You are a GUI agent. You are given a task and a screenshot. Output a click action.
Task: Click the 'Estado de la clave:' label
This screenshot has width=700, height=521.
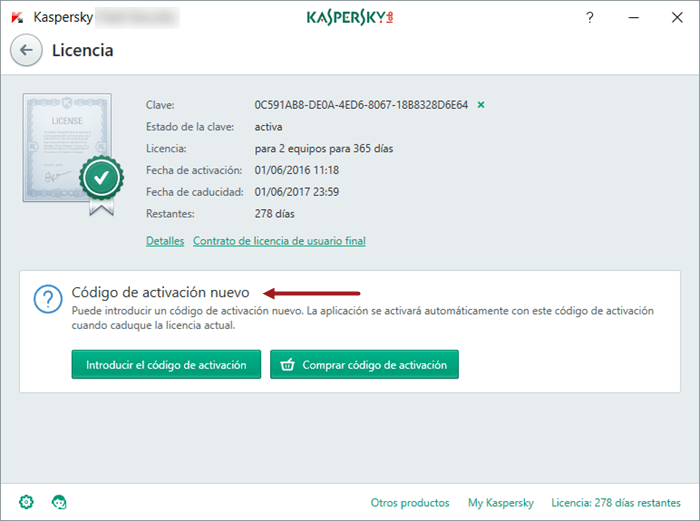(190, 127)
